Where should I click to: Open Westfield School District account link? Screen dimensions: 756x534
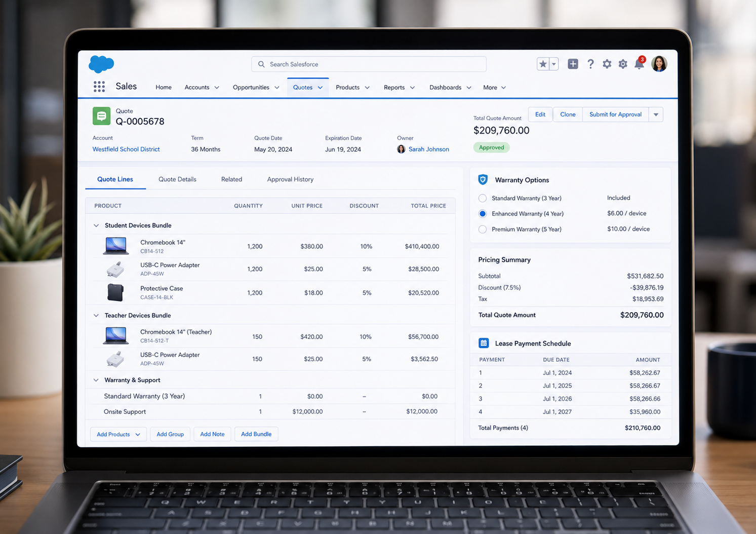pos(126,149)
